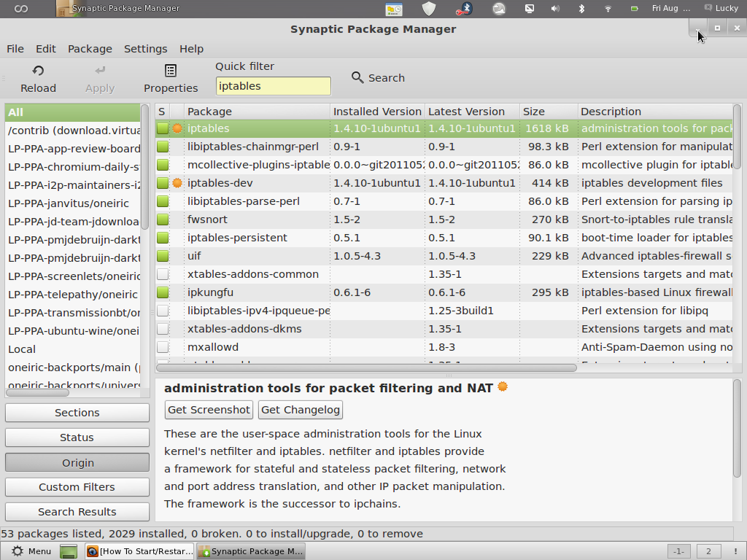747x560 pixels.
Task: Select the LP-PPA-janvitus/oneiric origin
Action: click(x=73, y=203)
